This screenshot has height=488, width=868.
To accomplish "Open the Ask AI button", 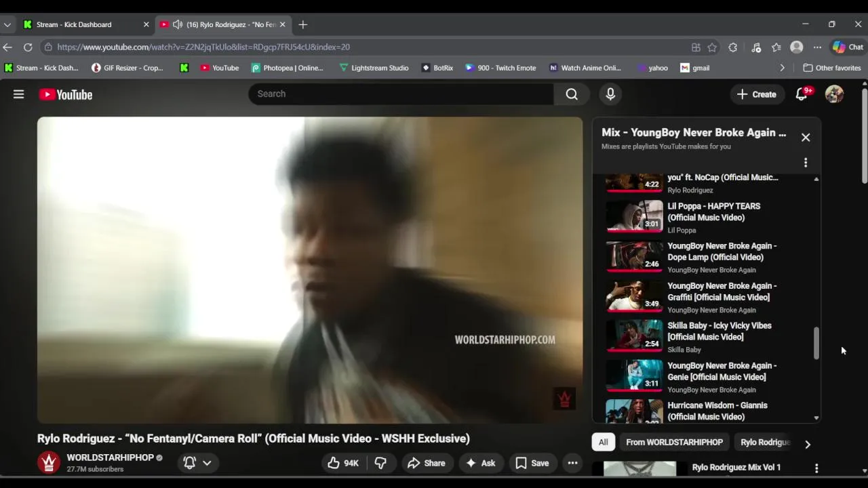I will 480,463.
